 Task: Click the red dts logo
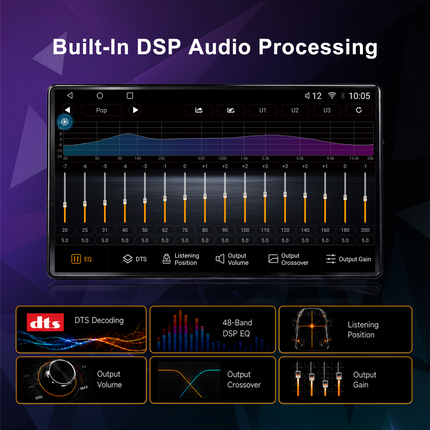pyautogui.click(x=45, y=322)
